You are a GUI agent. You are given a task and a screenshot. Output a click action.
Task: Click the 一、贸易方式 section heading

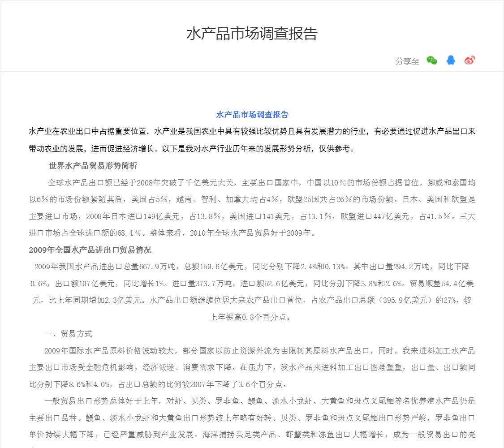point(69,334)
